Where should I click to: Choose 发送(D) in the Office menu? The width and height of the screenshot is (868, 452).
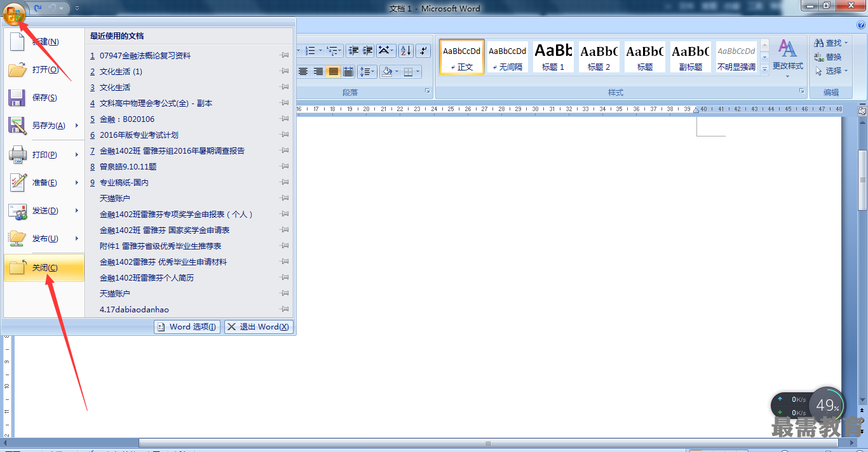[x=44, y=211]
